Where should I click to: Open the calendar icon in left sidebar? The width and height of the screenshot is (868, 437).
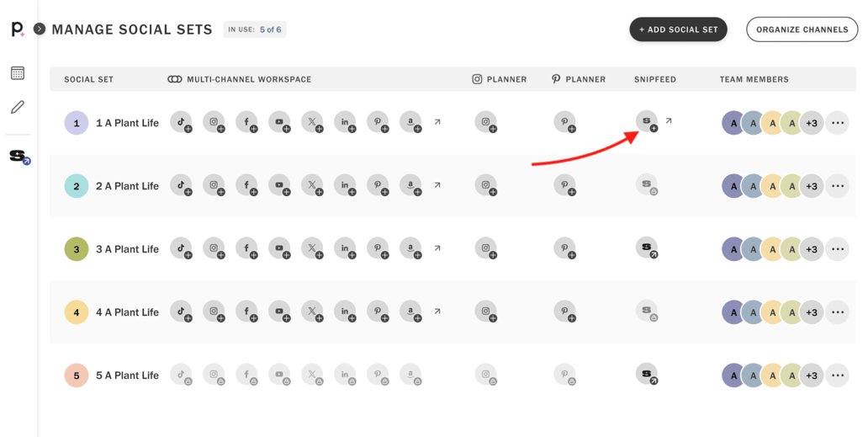point(18,73)
